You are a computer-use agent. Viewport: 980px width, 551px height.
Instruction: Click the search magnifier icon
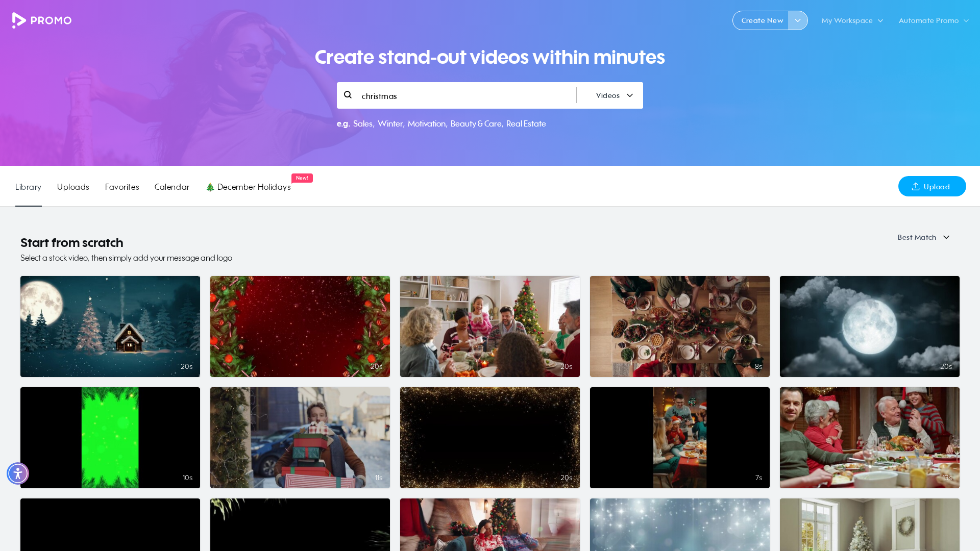[x=348, y=95]
